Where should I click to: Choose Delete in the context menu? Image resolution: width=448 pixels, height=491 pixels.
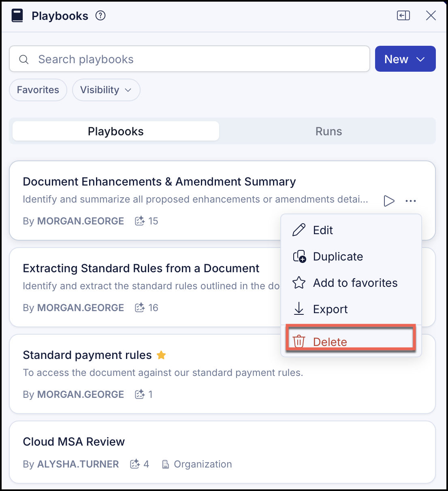[x=351, y=341]
